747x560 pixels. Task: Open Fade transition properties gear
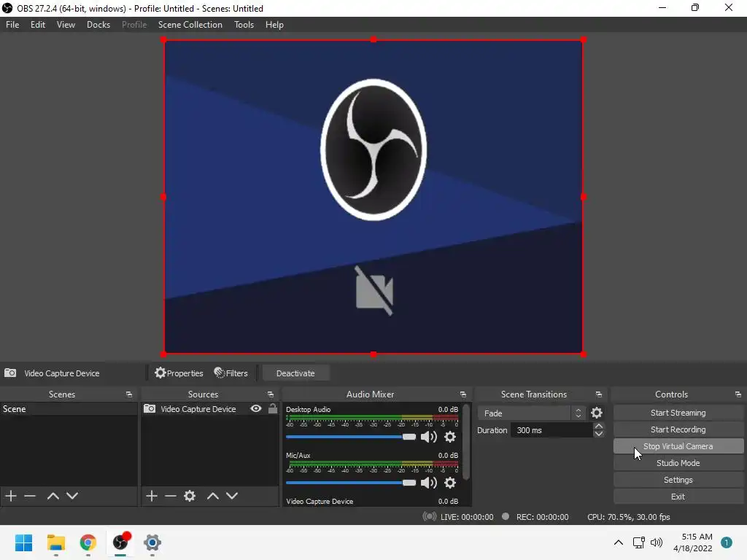pos(597,413)
